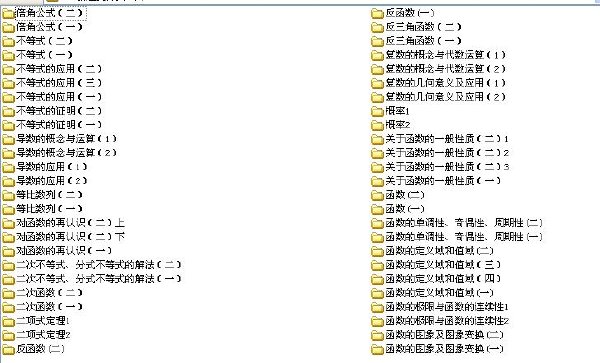Select the 二次不等式、分式不等式的解法（一） folder name
The image size is (600, 363).
[x=99, y=278]
